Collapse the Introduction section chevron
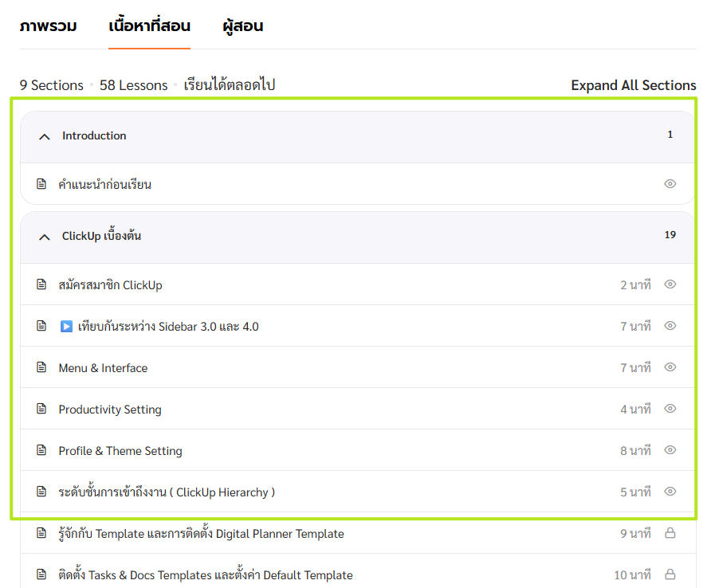 point(44,136)
